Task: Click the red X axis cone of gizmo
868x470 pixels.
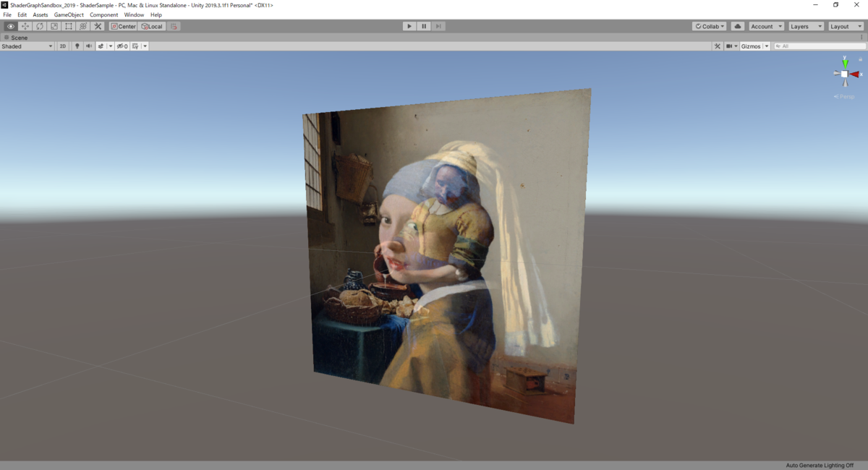Action: 854,74
